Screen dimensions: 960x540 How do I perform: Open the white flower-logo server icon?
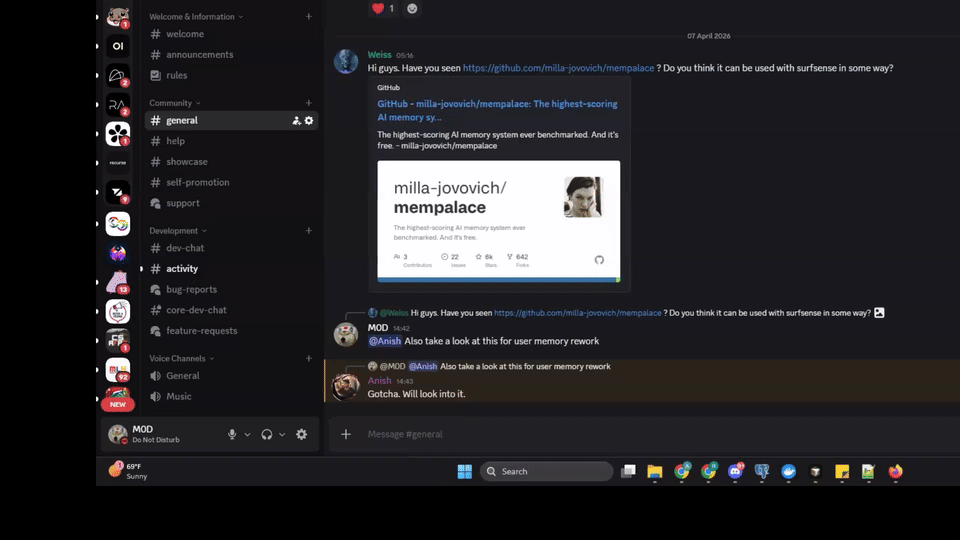[118, 133]
